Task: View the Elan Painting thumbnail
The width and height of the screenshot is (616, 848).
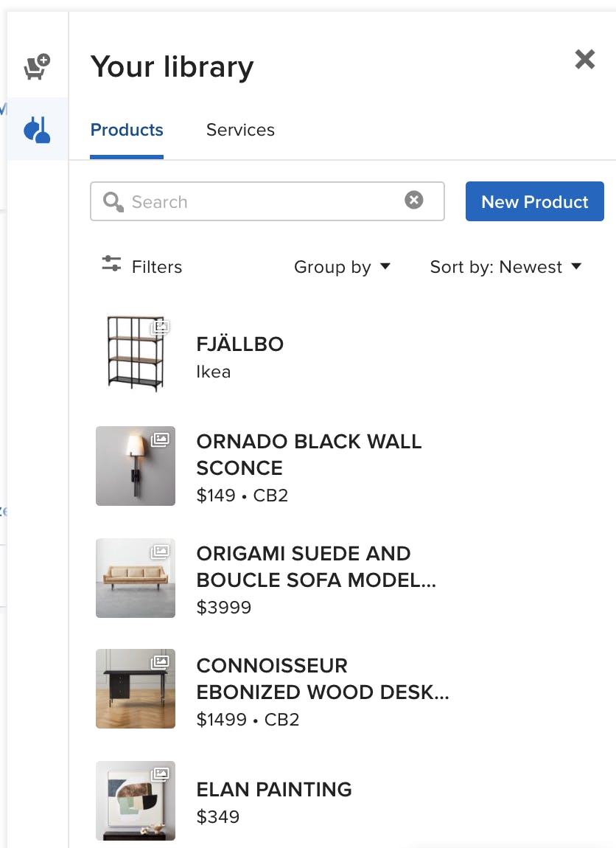Action: (x=135, y=801)
